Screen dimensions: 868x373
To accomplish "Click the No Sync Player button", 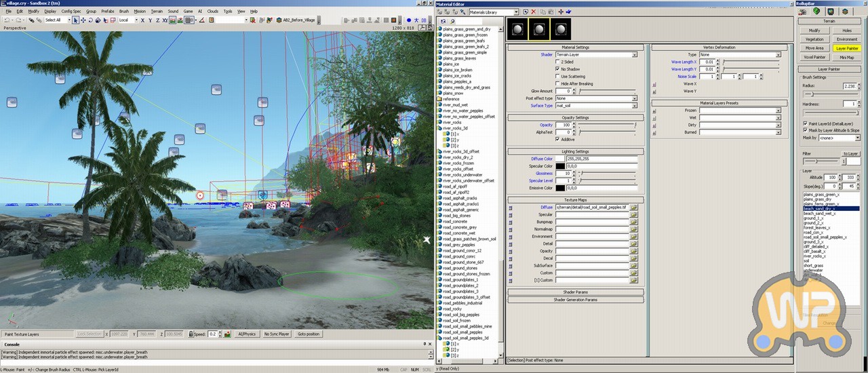I will 276,334.
